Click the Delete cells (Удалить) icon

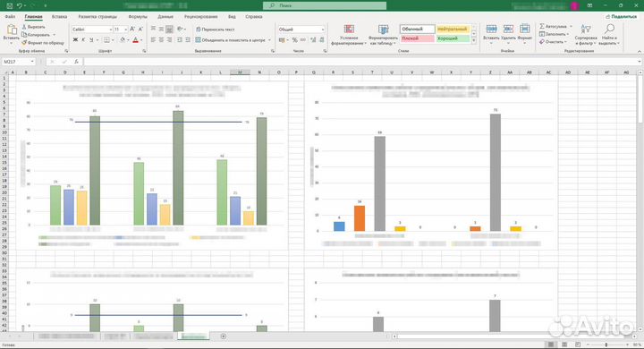click(x=508, y=30)
